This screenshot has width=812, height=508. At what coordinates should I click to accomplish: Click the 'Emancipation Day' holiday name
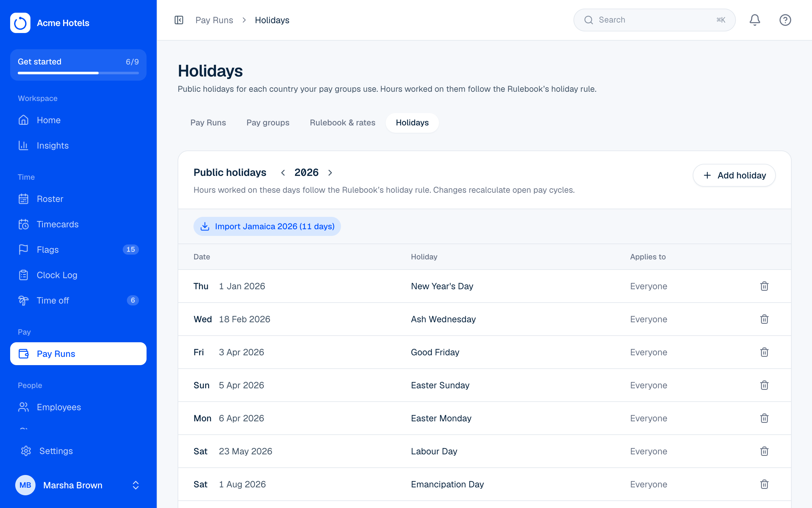tap(447, 484)
